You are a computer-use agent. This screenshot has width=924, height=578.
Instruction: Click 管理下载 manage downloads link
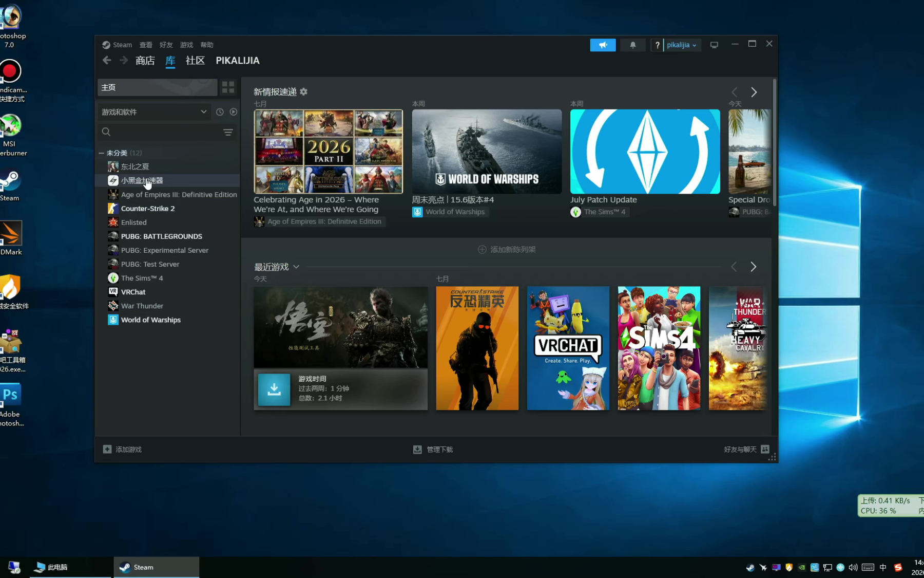pyautogui.click(x=433, y=450)
